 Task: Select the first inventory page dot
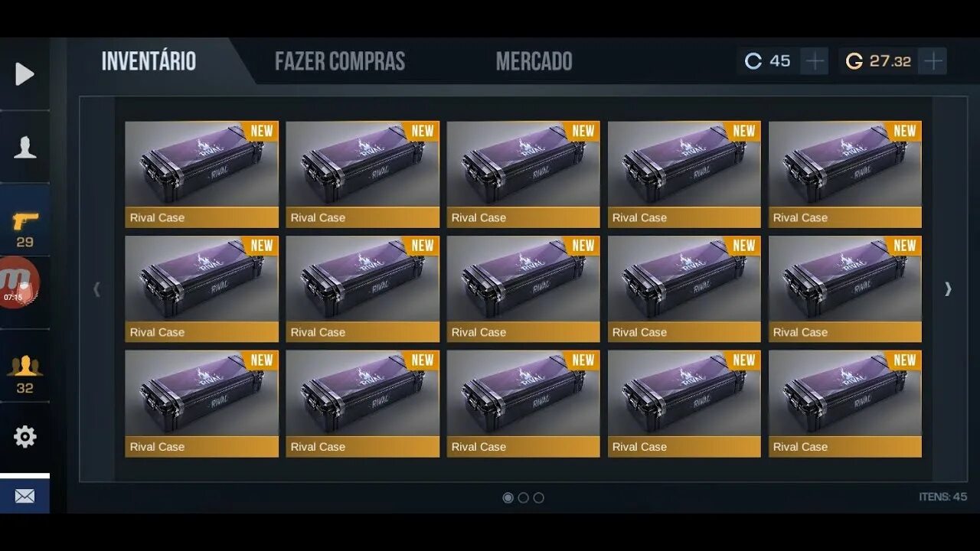pos(508,497)
